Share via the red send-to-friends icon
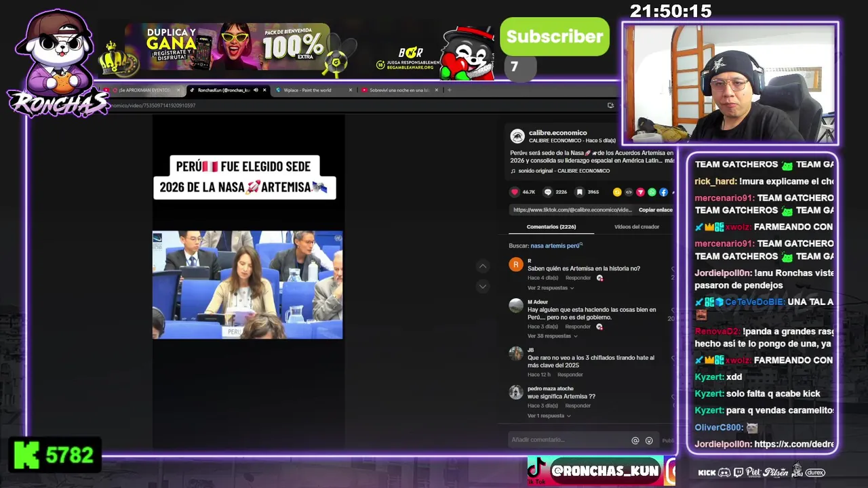The image size is (868, 488). pos(640,192)
